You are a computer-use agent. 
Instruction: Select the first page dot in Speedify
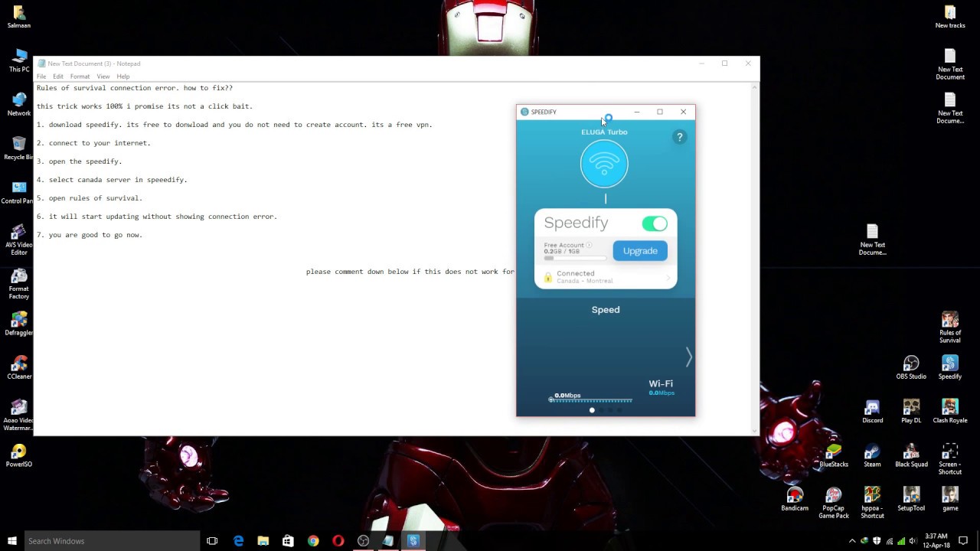[592, 410]
